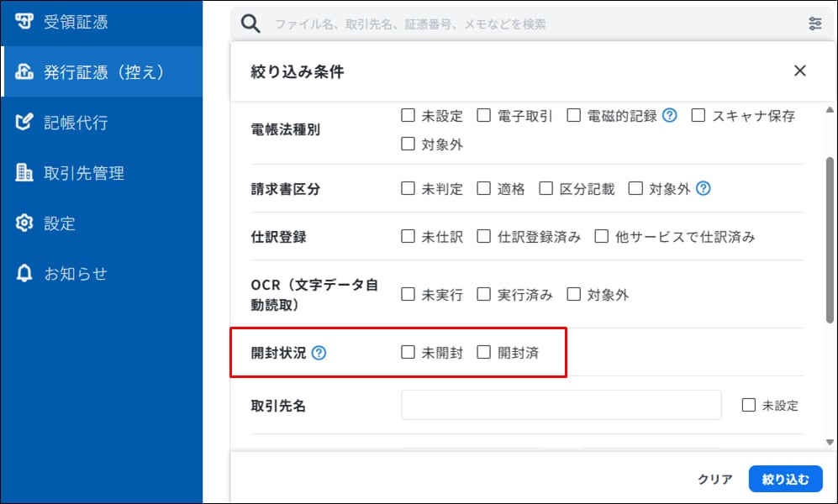The image size is (838, 504).
Task: Tick the 仕訳登録済み checkbox
Action: [x=484, y=237]
